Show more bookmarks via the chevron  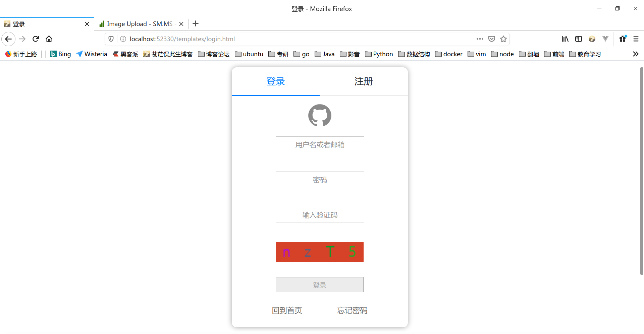[x=636, y=54]
